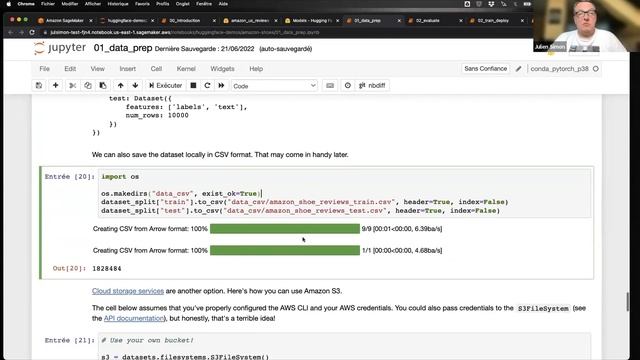
Task: Click the page vertical scrollbar thumb
Action: pyautogui.click(x=627, y=302)
